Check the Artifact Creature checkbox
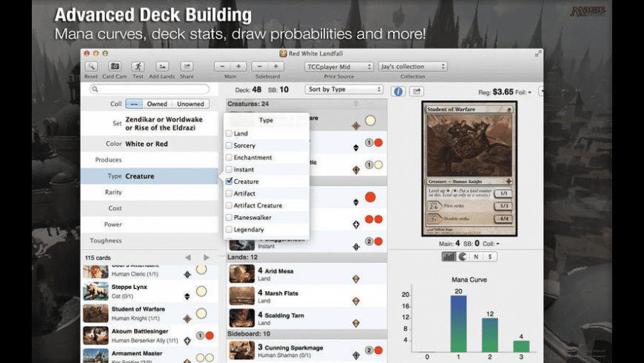This screenshot has height=363, width=644. (229, 205)
